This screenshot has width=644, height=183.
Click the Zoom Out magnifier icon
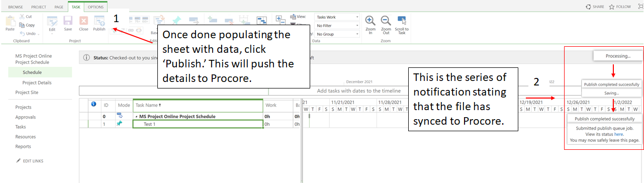pyautogui.click(x=386, y=21)
